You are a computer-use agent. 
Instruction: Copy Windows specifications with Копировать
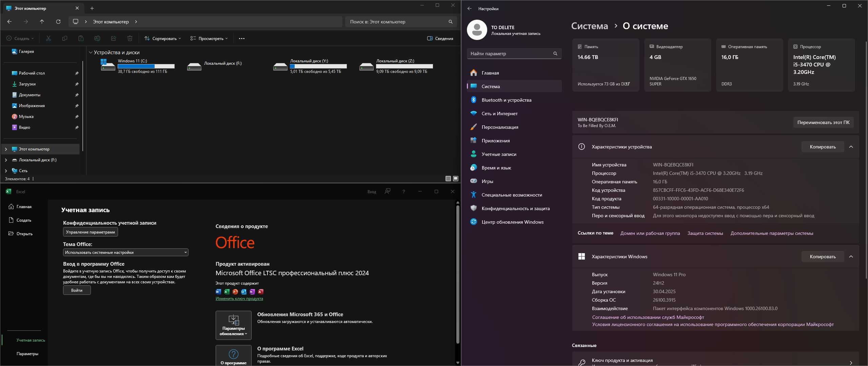[x=823, y=257]
